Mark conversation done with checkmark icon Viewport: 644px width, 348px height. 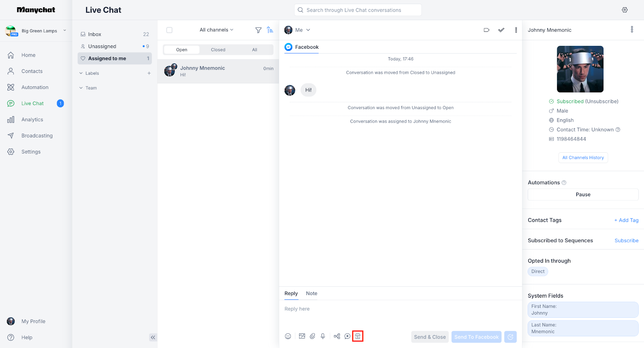pyautogui.click(x=501, y=30)
